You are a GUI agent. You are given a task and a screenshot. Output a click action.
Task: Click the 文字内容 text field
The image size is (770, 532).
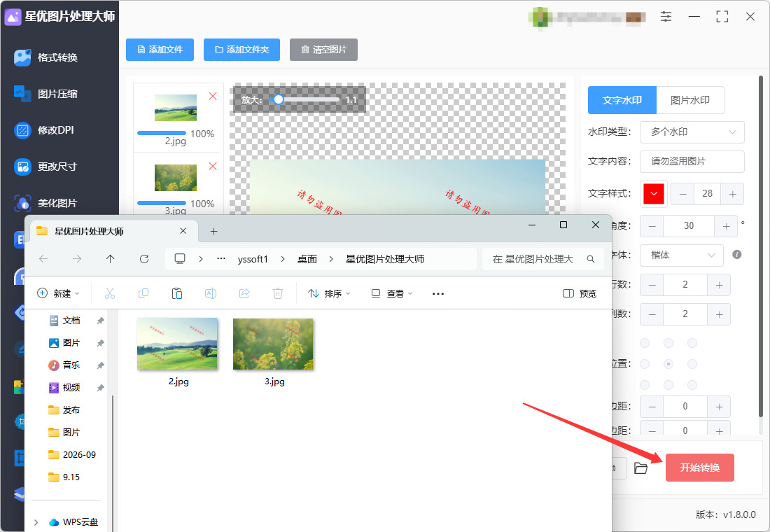[x=692, y=162]
